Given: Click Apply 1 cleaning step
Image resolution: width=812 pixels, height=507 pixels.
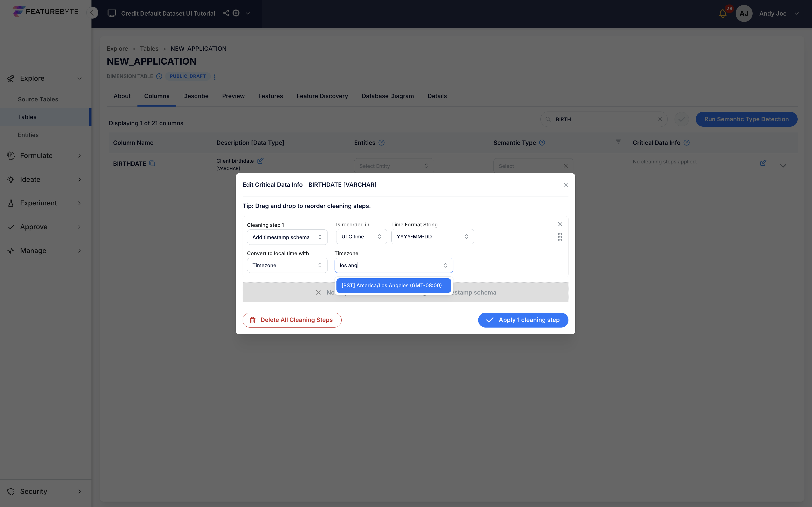Looking at the screenshot, I should point(523,320).
